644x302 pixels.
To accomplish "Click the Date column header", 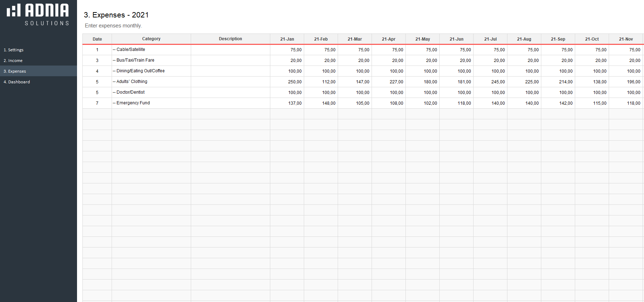I will click(97, 39).
